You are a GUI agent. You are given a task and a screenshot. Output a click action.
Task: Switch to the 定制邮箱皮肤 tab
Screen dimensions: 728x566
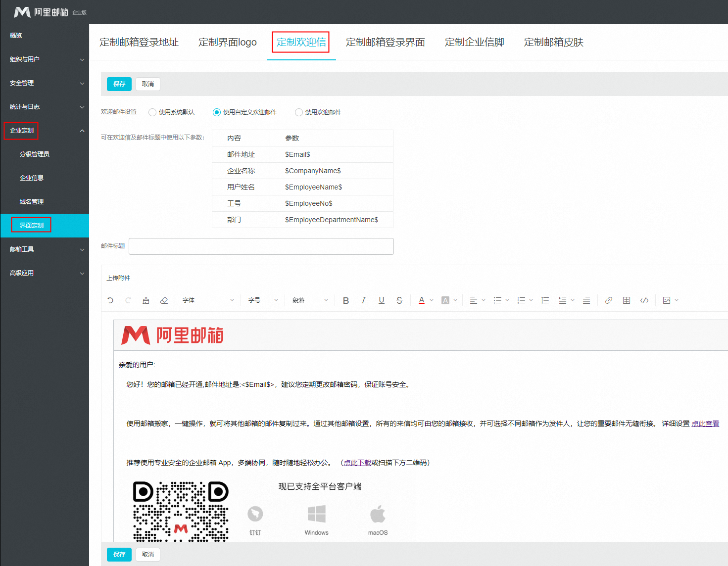click(x=553, y=42)
